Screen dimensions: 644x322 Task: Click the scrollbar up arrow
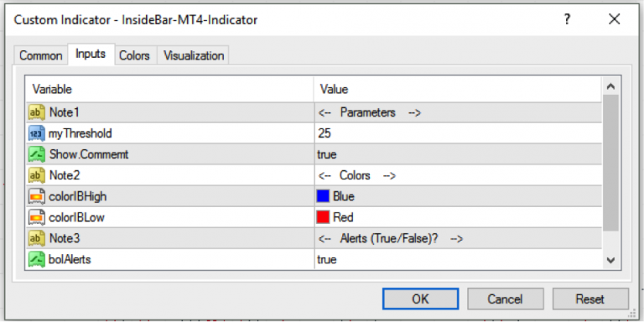(x=610, y=86)
